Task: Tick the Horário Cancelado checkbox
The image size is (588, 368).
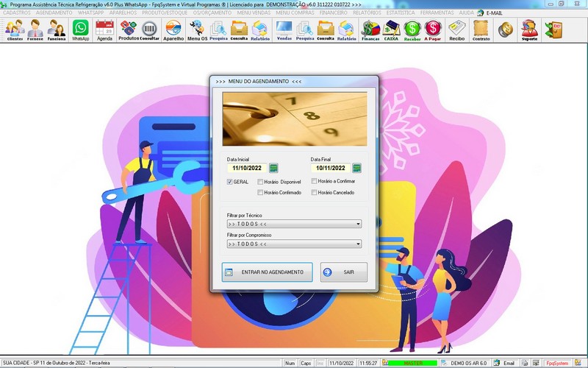Action: pyautogui.click(x=314, y=192)
